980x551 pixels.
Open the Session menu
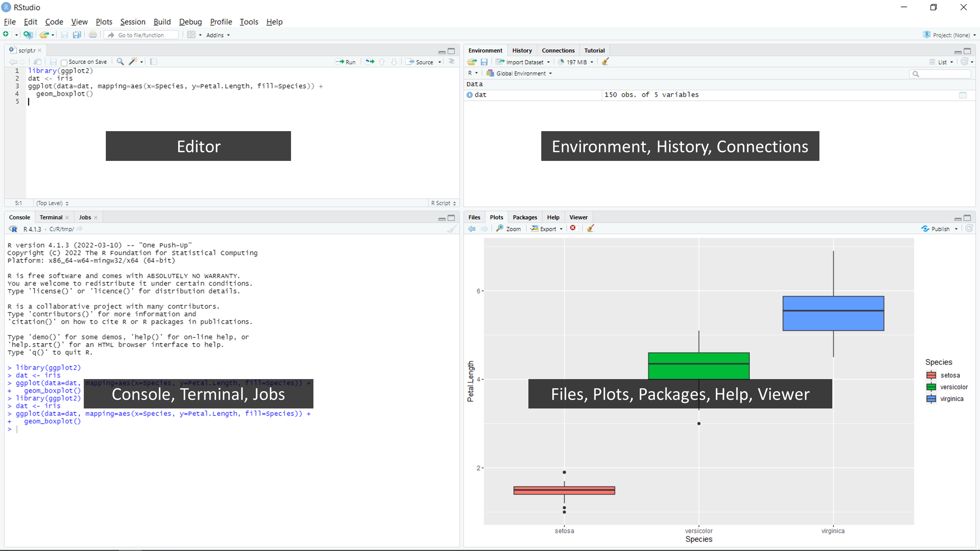132,22
